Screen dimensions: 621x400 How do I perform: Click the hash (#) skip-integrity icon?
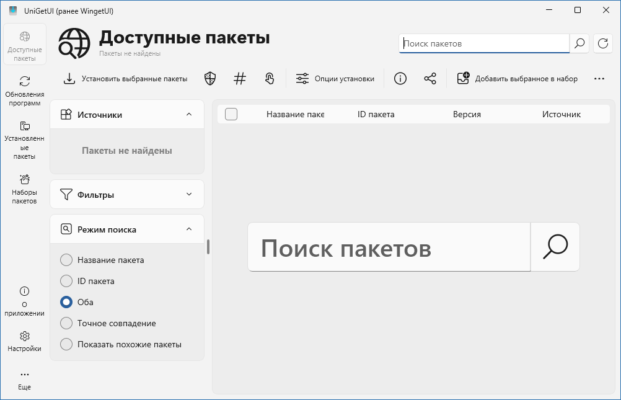[240, 79]
